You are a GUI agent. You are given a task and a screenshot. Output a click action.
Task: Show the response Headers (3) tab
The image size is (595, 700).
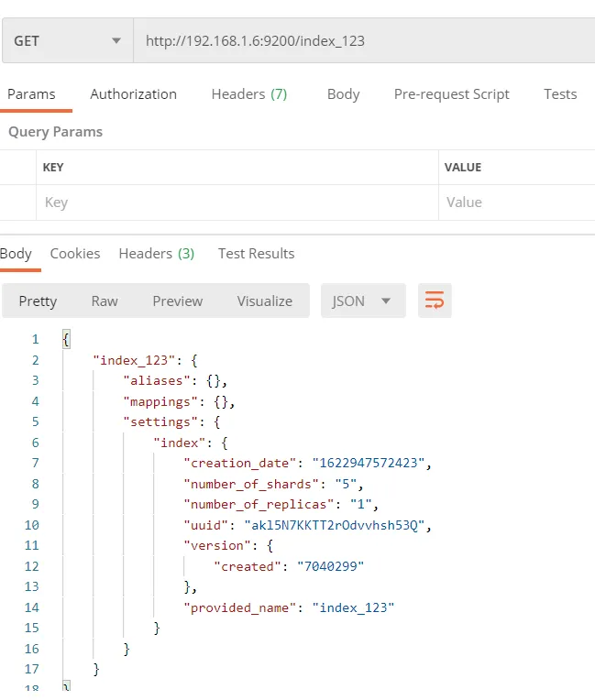[x=156, y=253]
